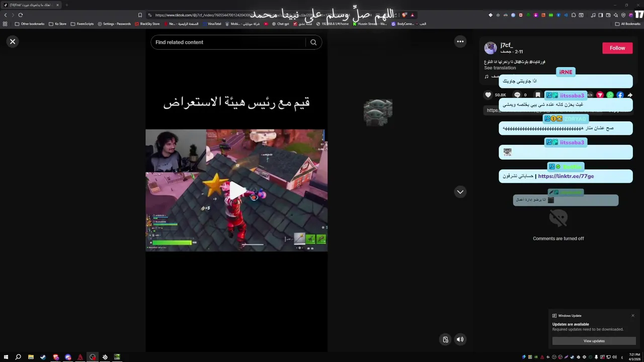This screenshot has width=644, height=362.
Task: Open the Other bookmarks folder
Action: 30,24
